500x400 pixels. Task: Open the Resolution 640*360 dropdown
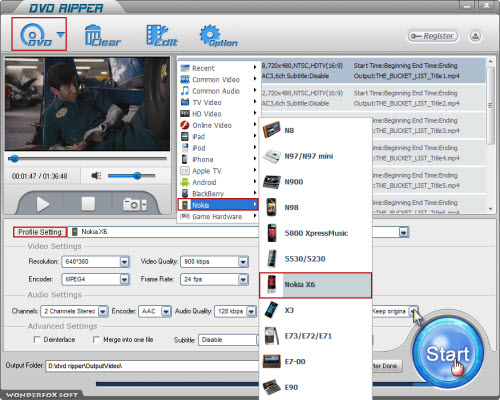(124, 262)
